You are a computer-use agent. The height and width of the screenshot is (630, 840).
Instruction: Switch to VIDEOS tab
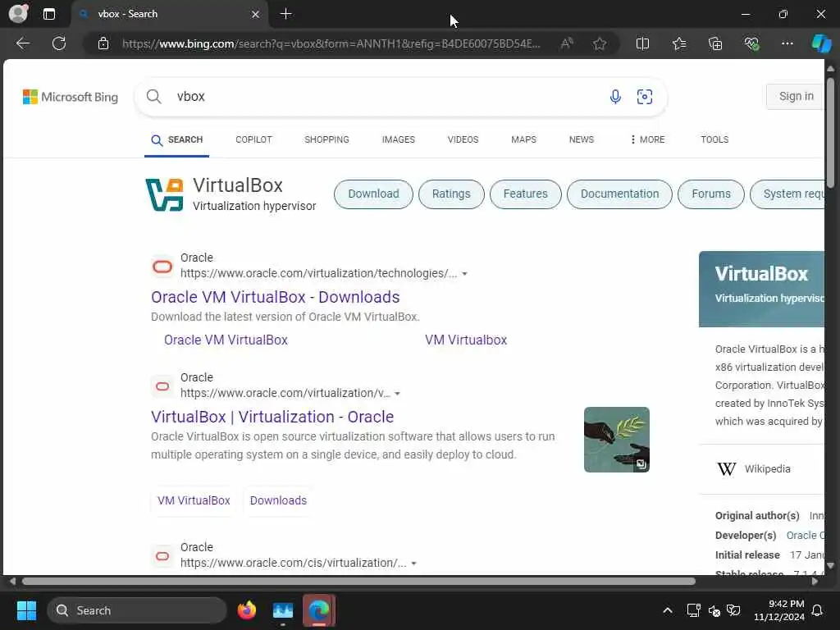tap(463, 139)
